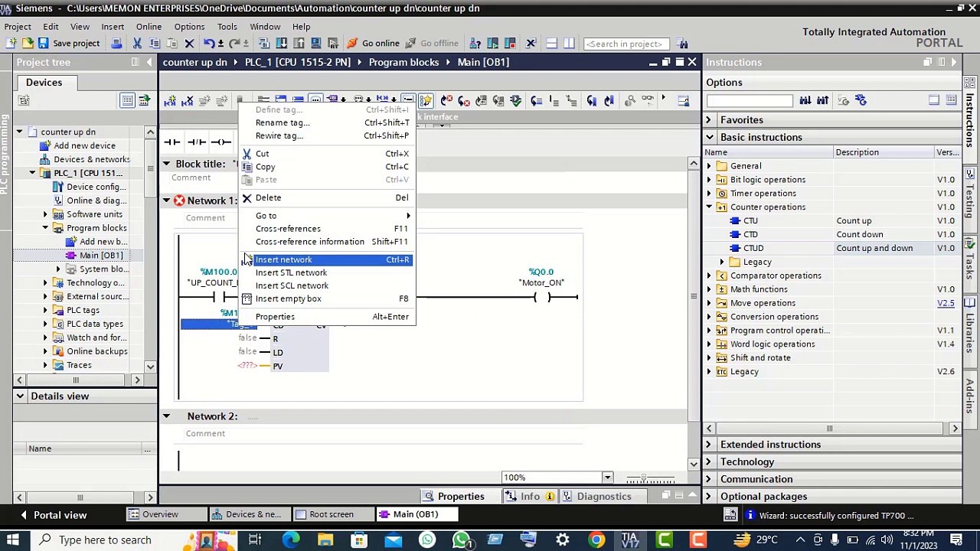
Task: Choose Insert STL network from context menu
Action: [x=327, y=272]
